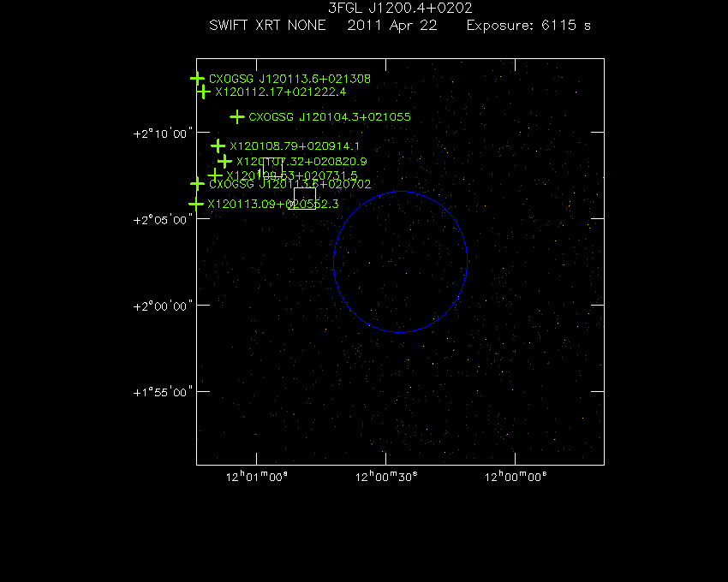The image size is (728, 582).
Task: Click the label CXOGSG J120113.6+021308
Action: pyautogui.click(x=289, y=79)
